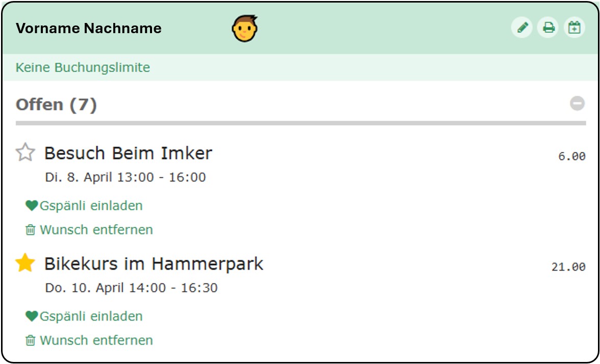600x364 pixels.
Task: Click Gspänli einladen for Bikekurs im Hammerpark
Action: click(x=91, y=316)
